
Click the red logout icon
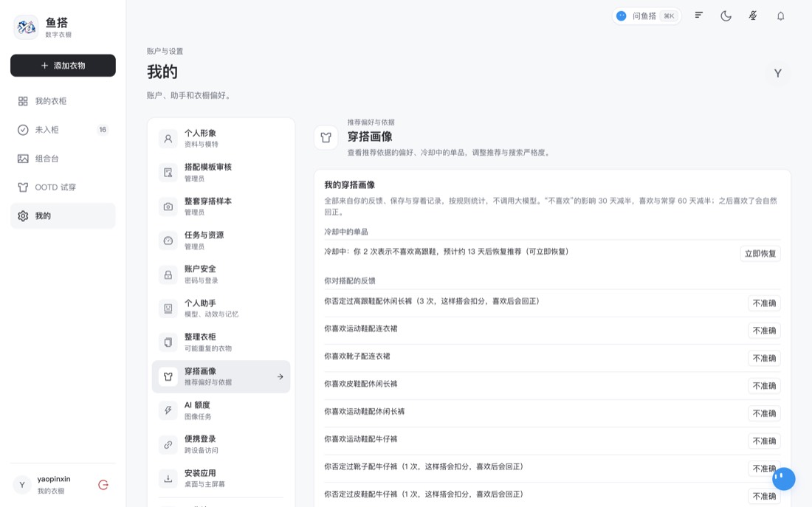[103, 485]
